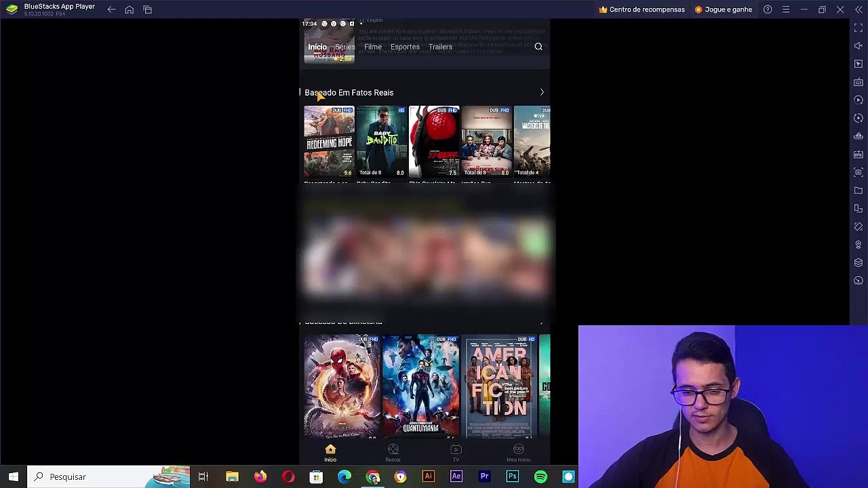The image size is (868, 488).
Task: Click Pesquisar taskbar search box
Action: click(x=110, y=476)
